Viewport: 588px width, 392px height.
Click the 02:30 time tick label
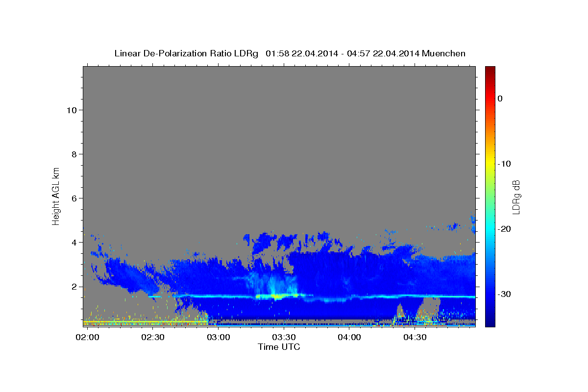153,337
